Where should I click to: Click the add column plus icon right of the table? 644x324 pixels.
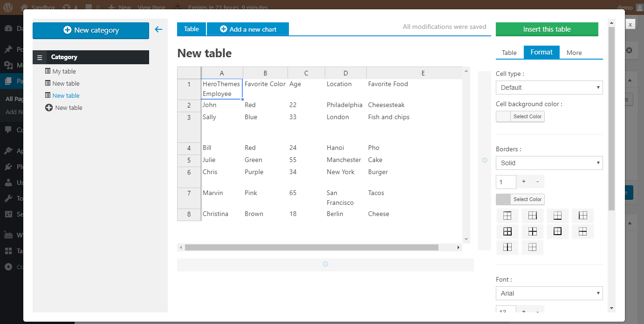click(484, 160)
